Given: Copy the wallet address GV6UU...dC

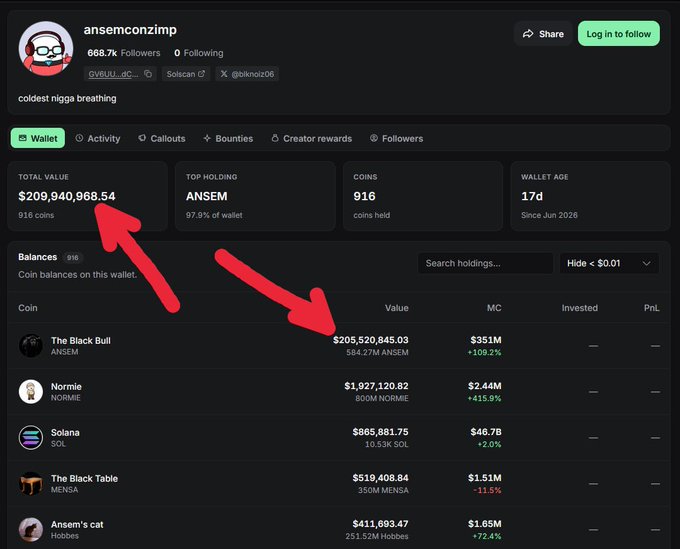Looking at the screenshot, I should coord(148,74).
